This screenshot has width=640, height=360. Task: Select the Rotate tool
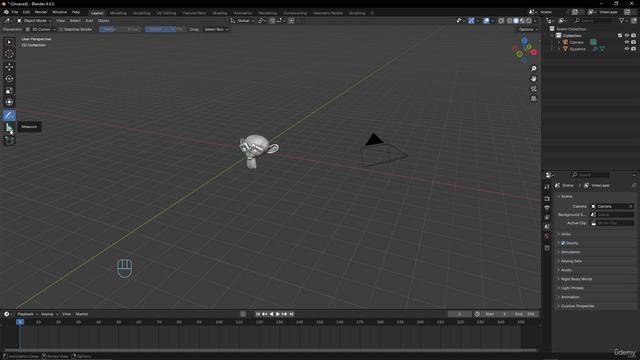tap(9, 78)
